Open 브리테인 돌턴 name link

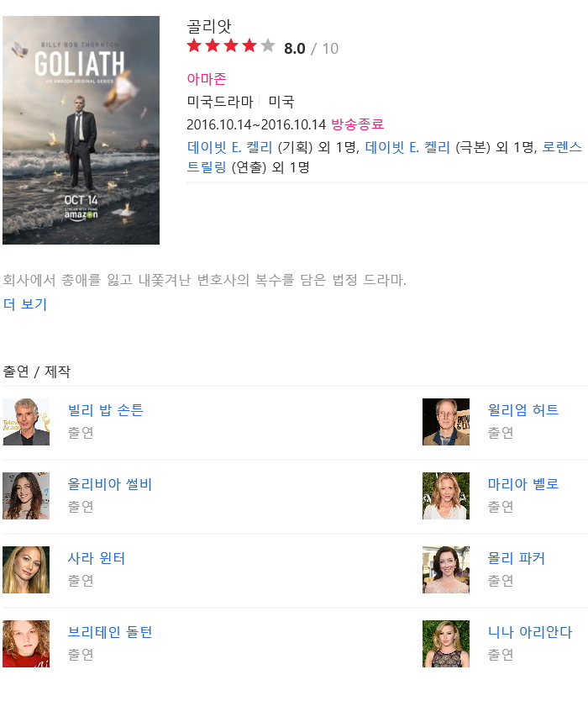coord(110,632)
